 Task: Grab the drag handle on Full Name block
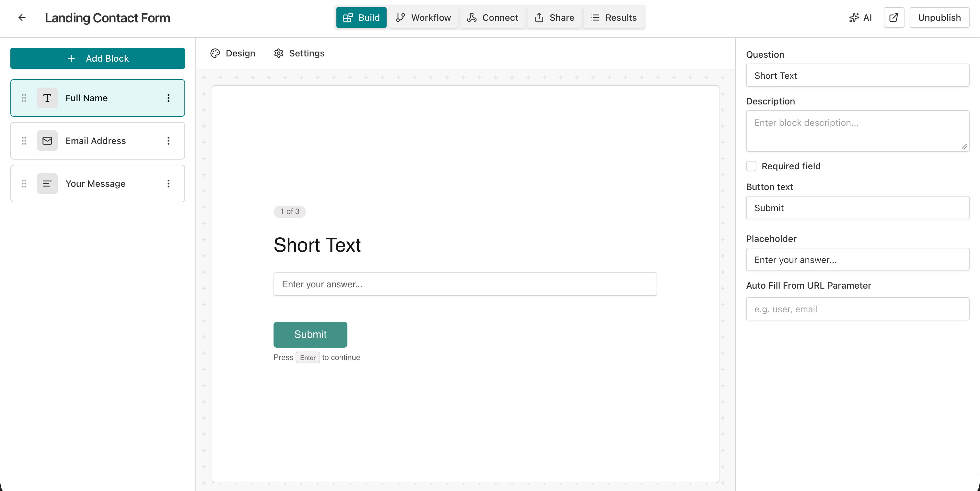[24, 98]
